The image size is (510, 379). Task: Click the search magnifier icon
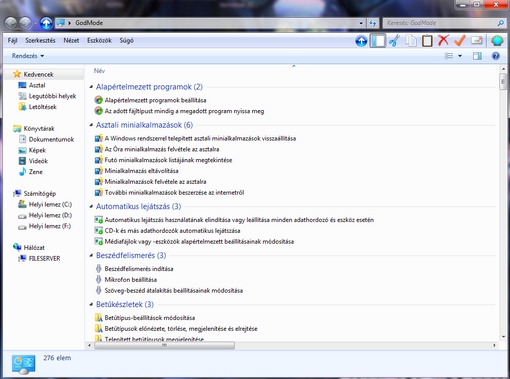click(500, 23)
